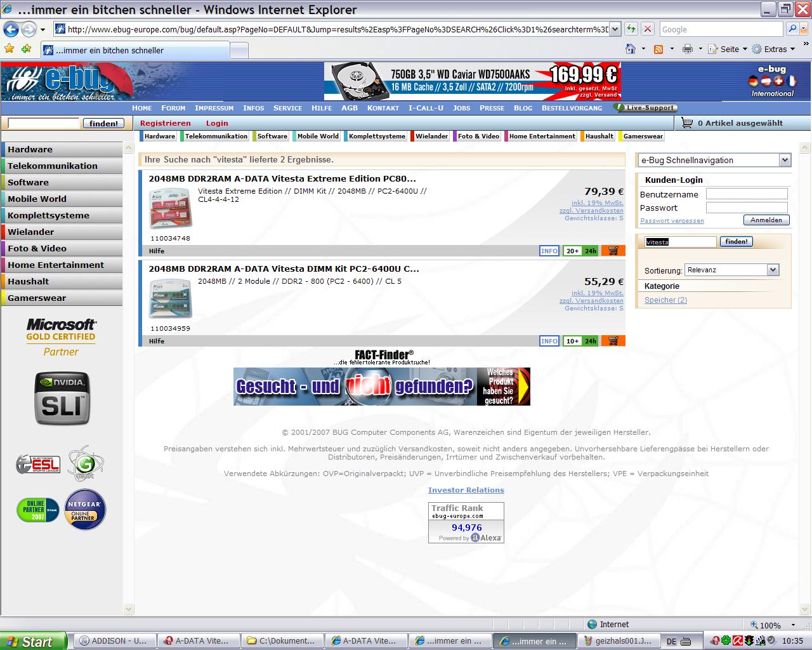Open Hardware category in left sidebar
The image size is (812, 650).
(x=62, y=149)
